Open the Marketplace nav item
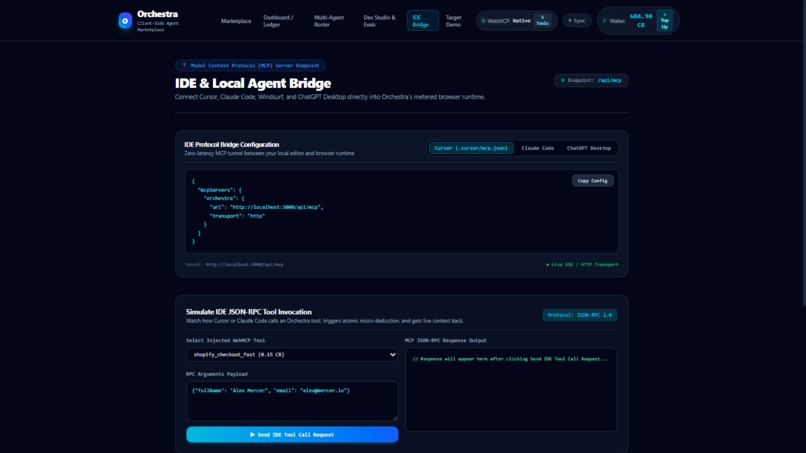 (236, 21)
